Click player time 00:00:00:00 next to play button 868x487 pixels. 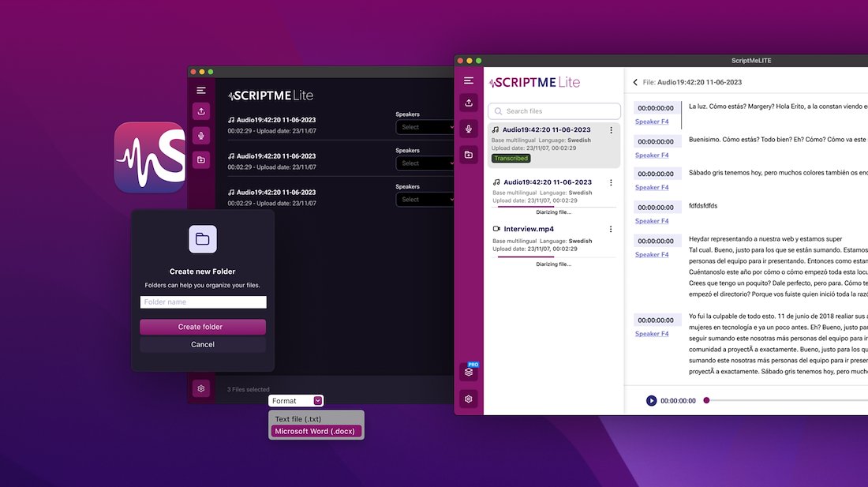click(x=678, y=401)
